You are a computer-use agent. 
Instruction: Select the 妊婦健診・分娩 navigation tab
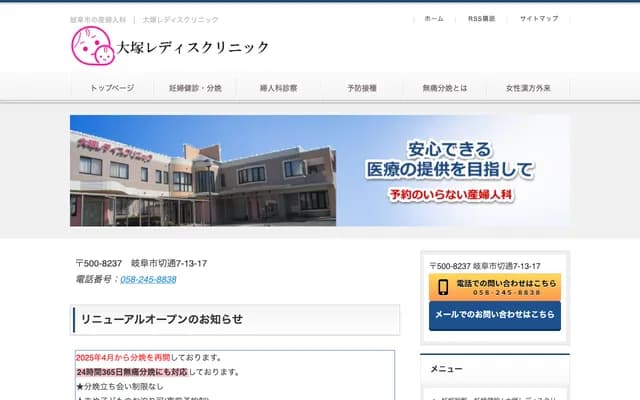pos(195,88)
